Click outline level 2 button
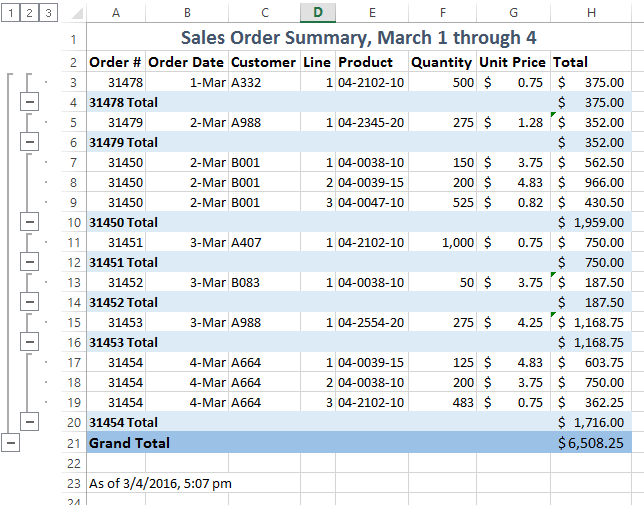The image size is (644, 505). (x=29, y=13)
